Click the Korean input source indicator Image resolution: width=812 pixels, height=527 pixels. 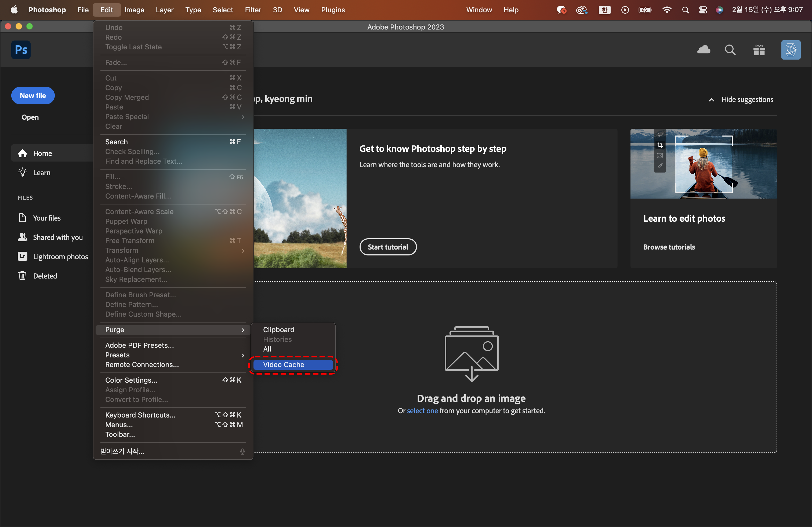tap(604, 10)
